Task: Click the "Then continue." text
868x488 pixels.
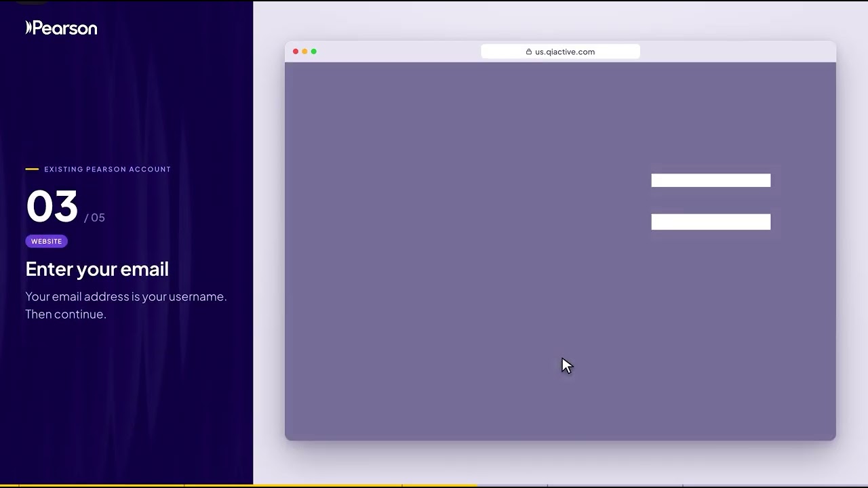Action: pos(66,314)
